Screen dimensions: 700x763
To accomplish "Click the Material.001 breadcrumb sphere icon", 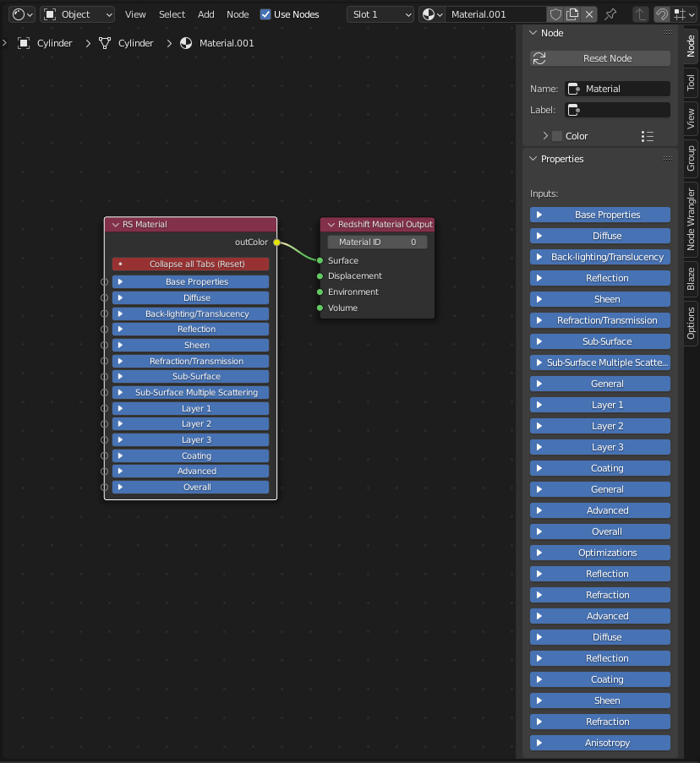I will 186,43.
